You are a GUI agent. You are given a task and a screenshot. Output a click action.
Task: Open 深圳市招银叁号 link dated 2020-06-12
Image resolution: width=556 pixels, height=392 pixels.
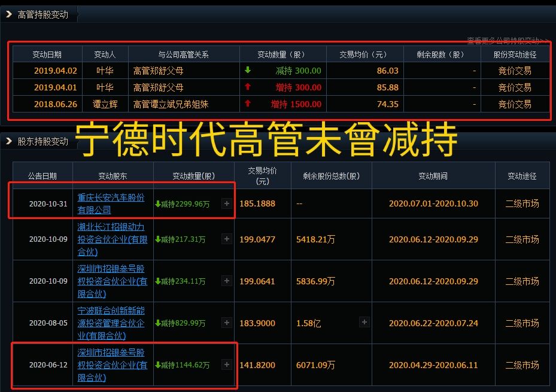point(113,364)
